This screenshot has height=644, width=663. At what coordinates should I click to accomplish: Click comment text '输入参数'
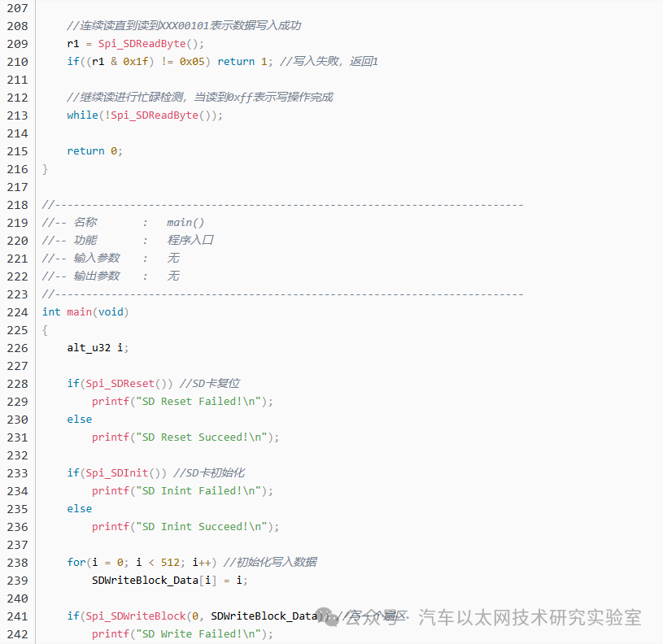point(97,259)
